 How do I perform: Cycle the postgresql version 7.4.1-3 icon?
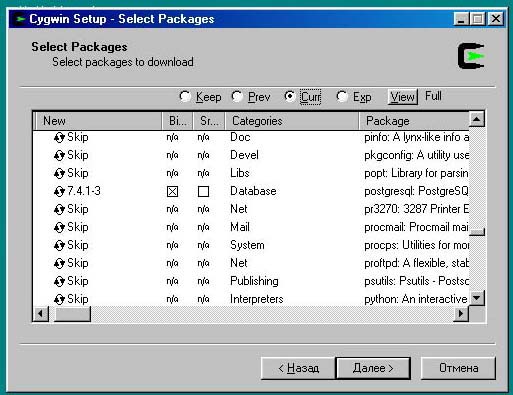(59, 191)
